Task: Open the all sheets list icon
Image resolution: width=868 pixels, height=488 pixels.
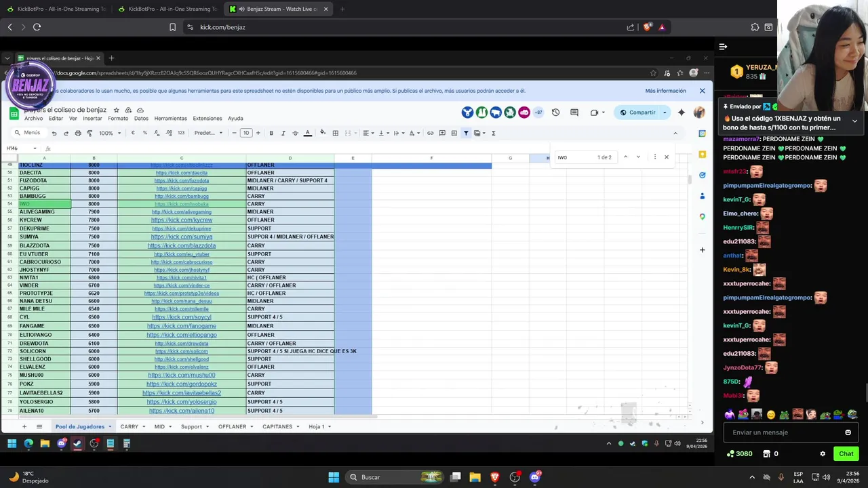Action: (39, 427)
